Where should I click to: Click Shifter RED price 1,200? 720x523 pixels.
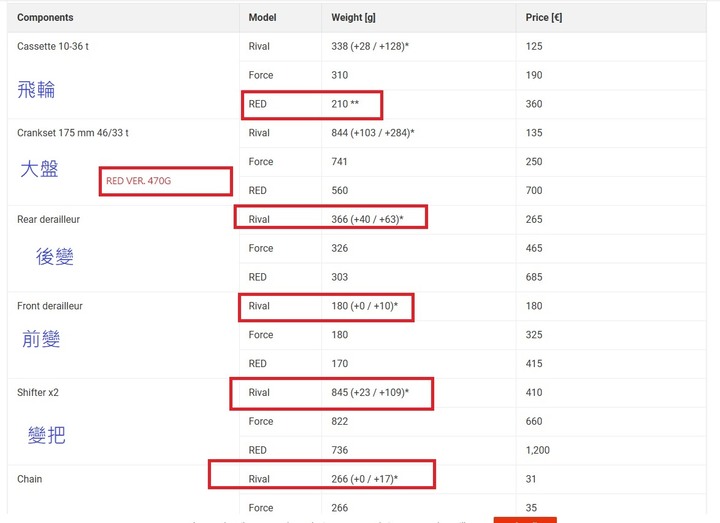point(537,450)
